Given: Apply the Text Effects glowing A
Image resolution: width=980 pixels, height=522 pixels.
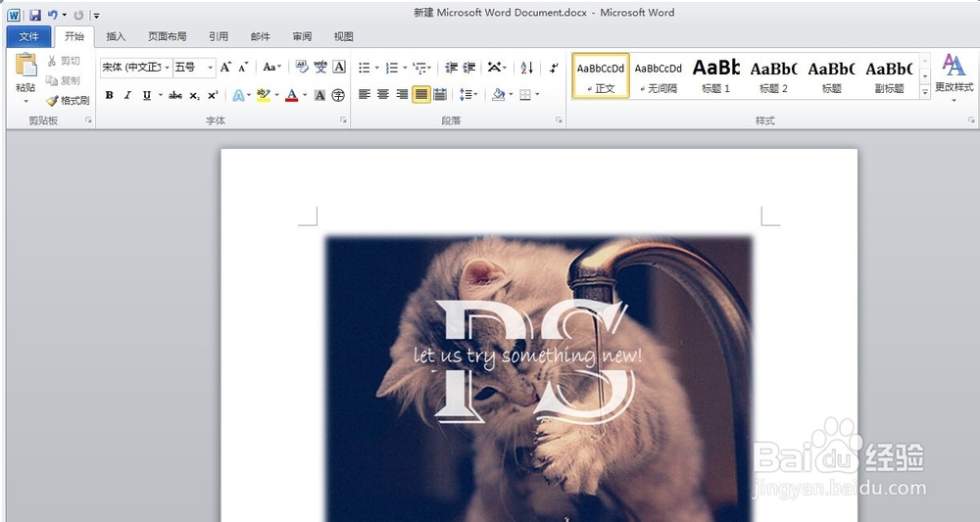Looking at the screenshot, I should (x=238, y=96).
